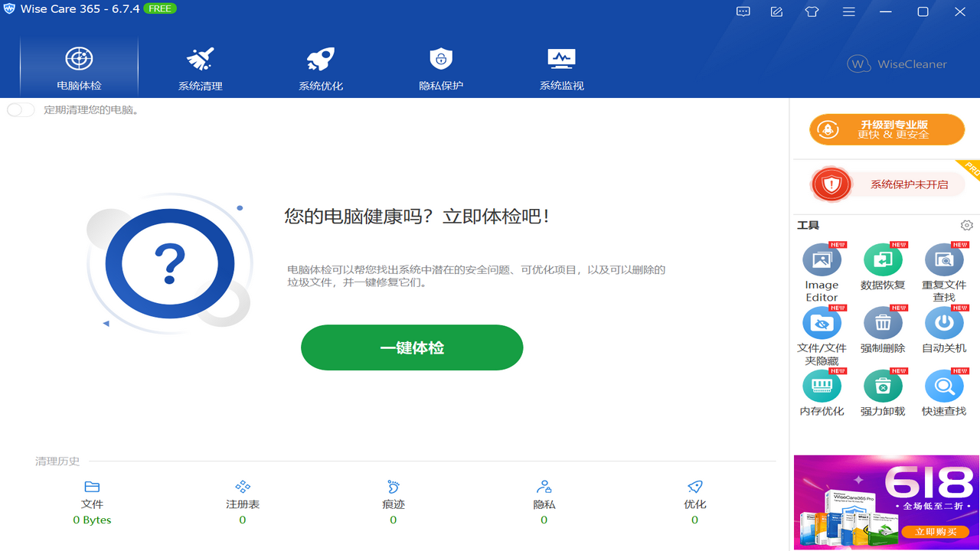This screenshot has width=980, height=551.
Task: Start a checkup with 一键体检 button
Action: pos(412,347)
